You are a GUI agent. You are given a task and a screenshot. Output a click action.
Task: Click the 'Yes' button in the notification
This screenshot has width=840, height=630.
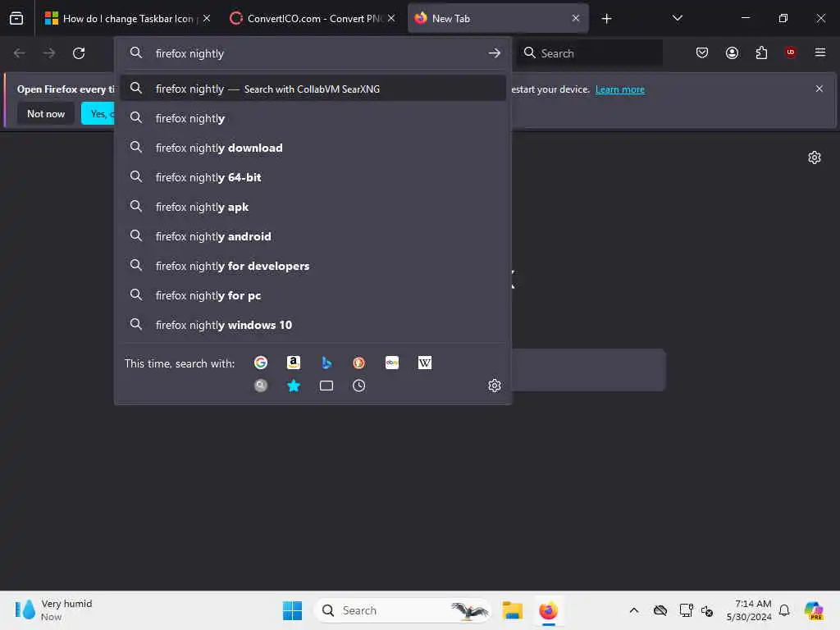(98, 113)
